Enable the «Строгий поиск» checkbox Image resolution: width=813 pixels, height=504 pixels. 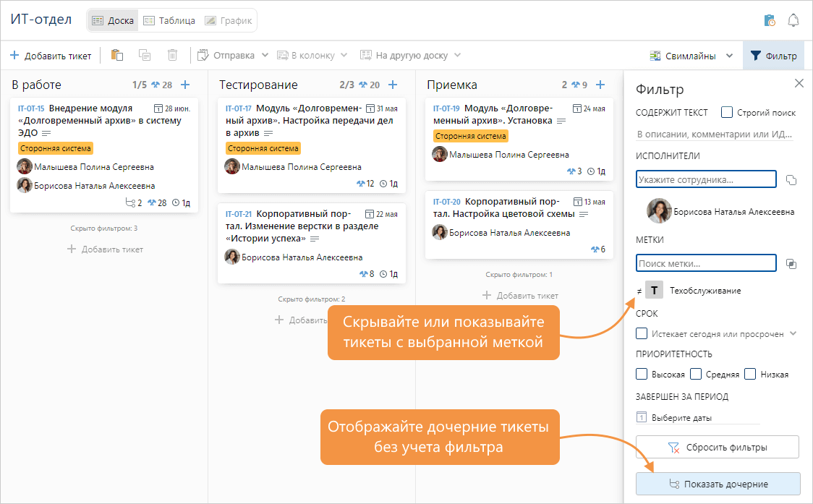click(x=727, y=112)
